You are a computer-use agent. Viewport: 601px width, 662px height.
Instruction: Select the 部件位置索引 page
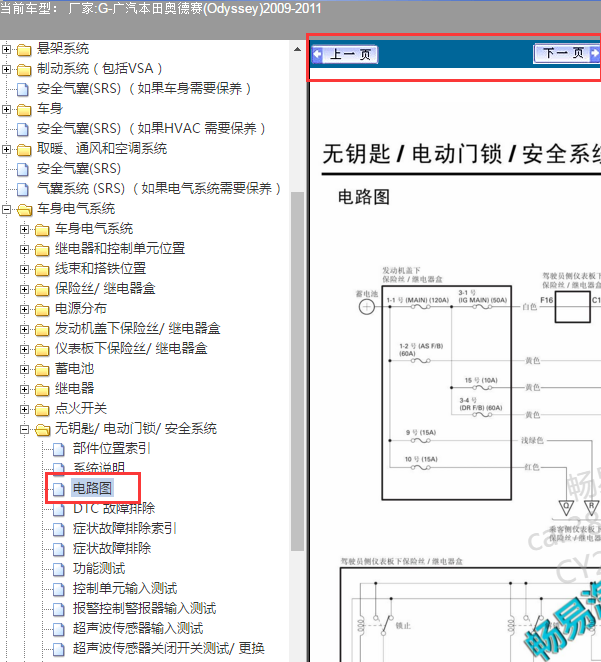click(x=111, y=448)
